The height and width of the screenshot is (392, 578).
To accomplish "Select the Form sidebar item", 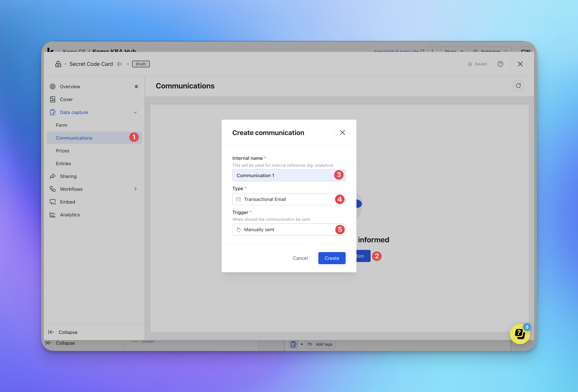I will coord(61,125).
